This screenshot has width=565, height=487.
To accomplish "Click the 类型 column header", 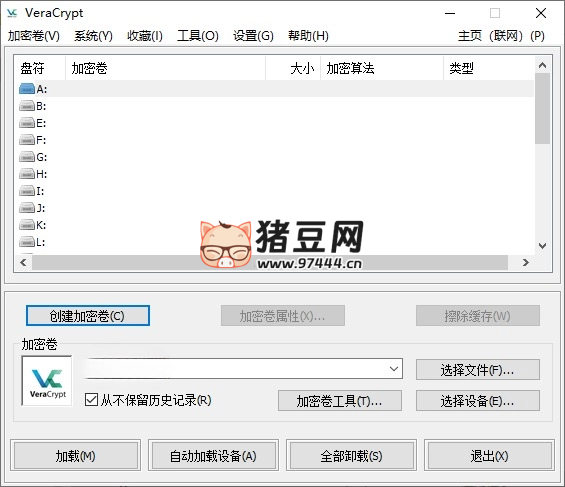I will [x=489, y=68].
